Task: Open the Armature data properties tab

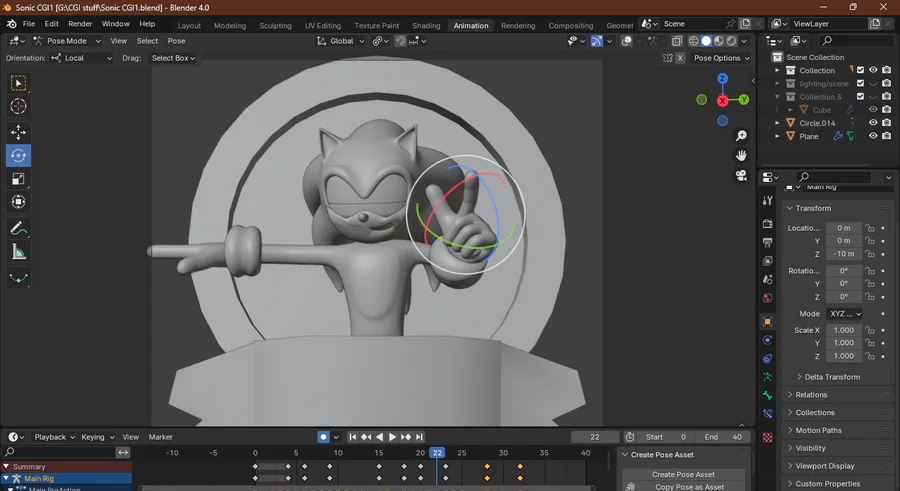Action: (x=767, y=377)
